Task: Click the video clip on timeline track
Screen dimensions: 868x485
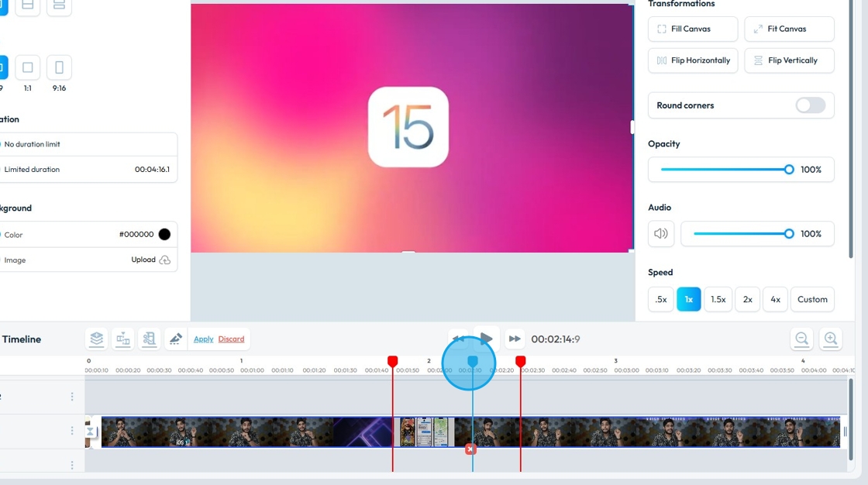Action: click(x=470, y=432)
